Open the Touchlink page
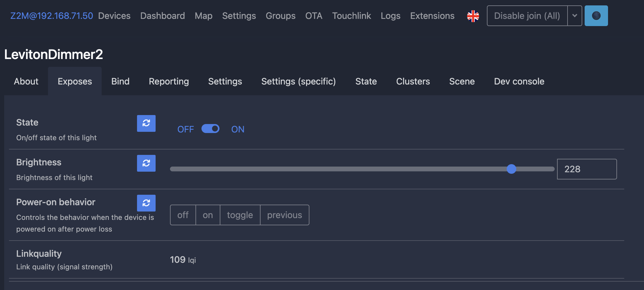This screenshot has height=290, width=644. tap(352, 16)
